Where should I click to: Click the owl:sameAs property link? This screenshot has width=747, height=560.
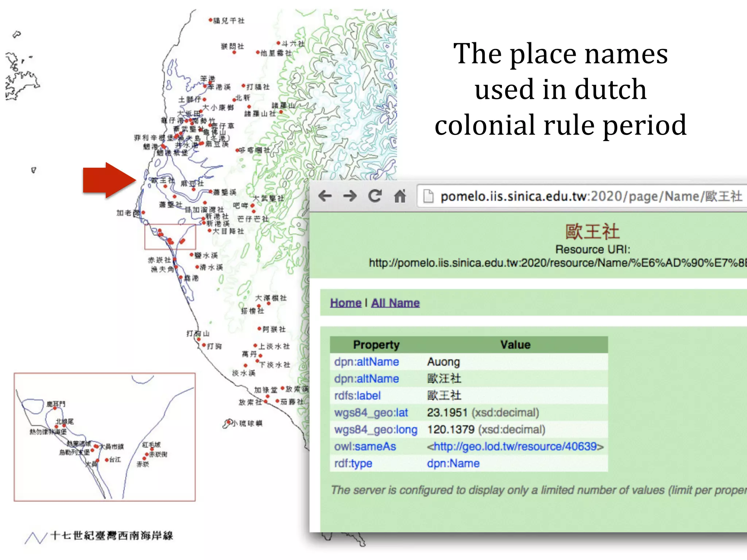click(365, 446)
